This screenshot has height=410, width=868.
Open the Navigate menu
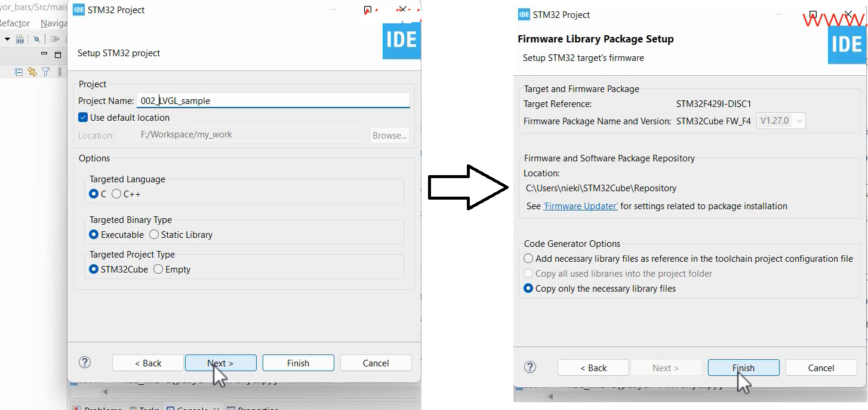click(x=54, y=23)
